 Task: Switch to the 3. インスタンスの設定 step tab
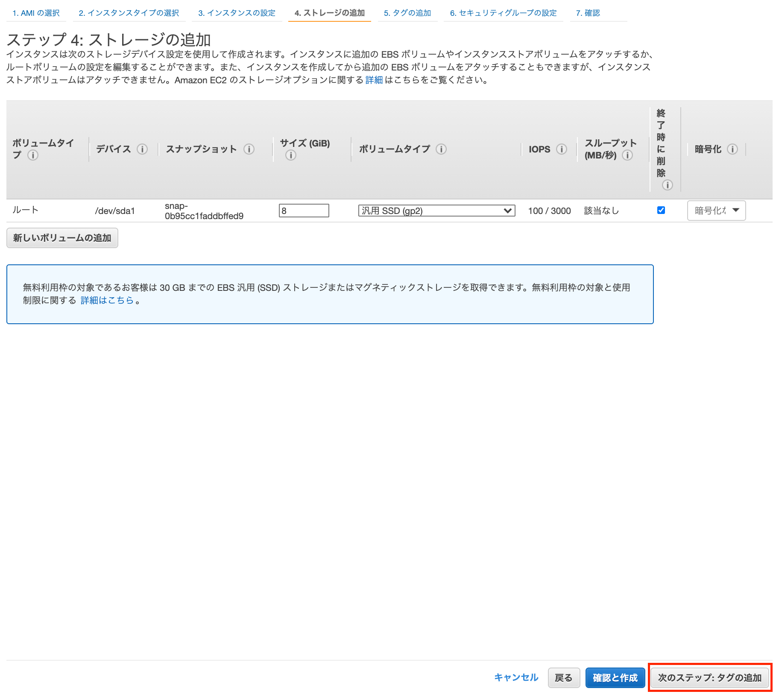pos(237,13)
